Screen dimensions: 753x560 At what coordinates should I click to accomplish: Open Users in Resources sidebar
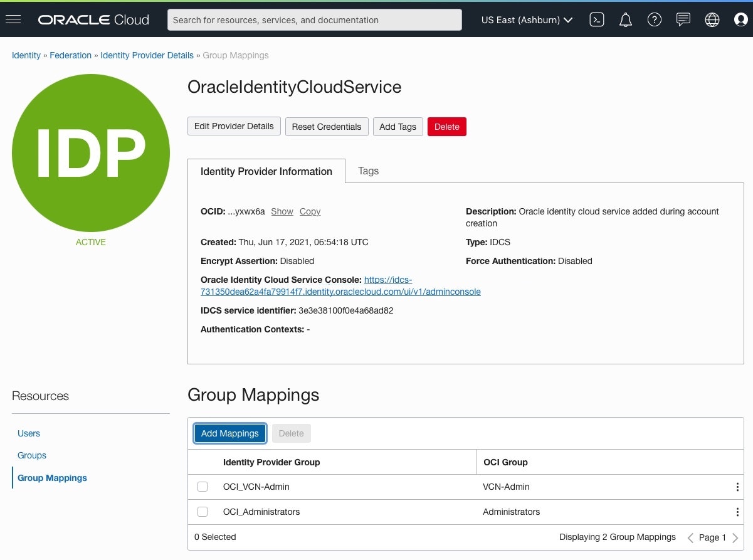29,433
